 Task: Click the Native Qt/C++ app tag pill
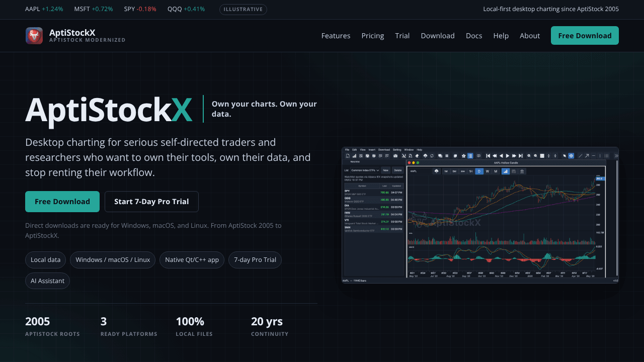point(192,260)
